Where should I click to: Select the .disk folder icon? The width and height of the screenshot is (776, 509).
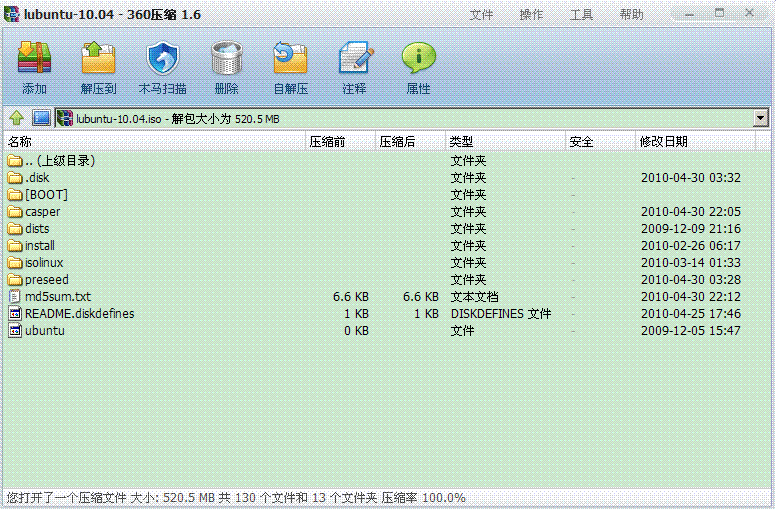(x=15, y=178)
